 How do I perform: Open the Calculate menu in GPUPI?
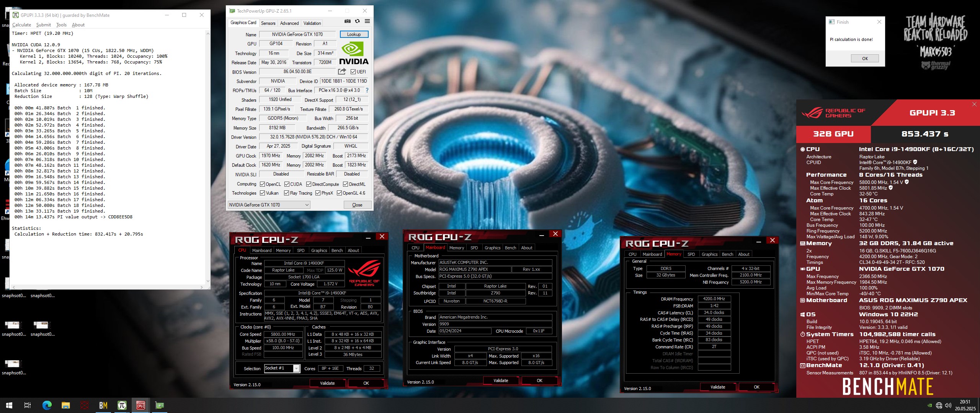(x=21, y=25)
